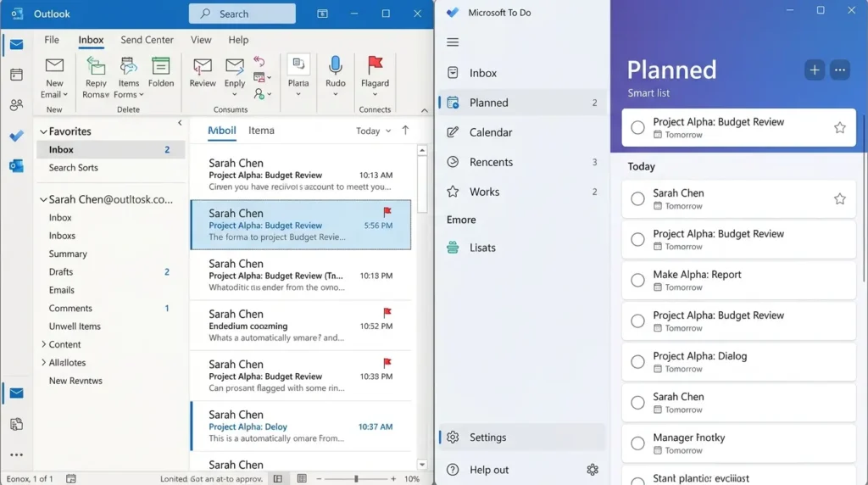
Task: Collapse the folder pane arrow
Action: coord(180,123)
